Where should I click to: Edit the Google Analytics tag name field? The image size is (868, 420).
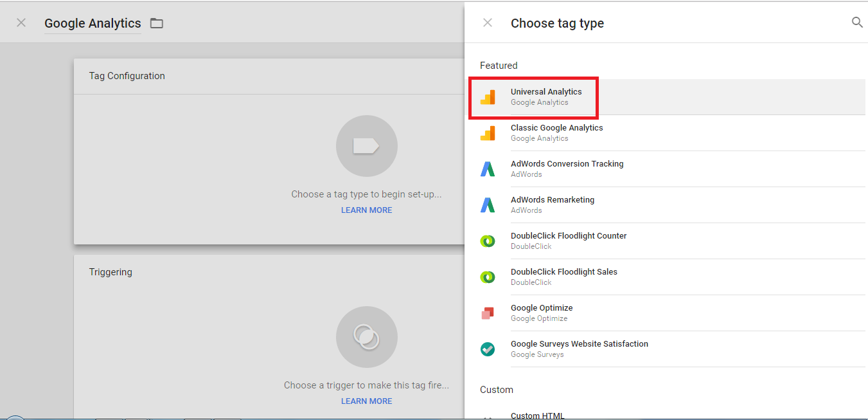coord(93,24)
